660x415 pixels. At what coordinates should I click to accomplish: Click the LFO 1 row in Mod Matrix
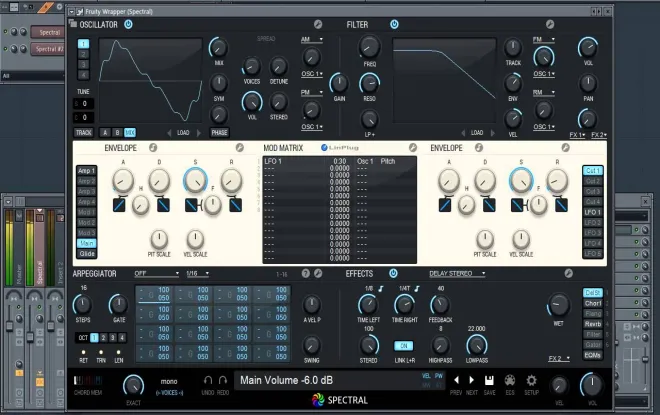[x=339, y=161]
